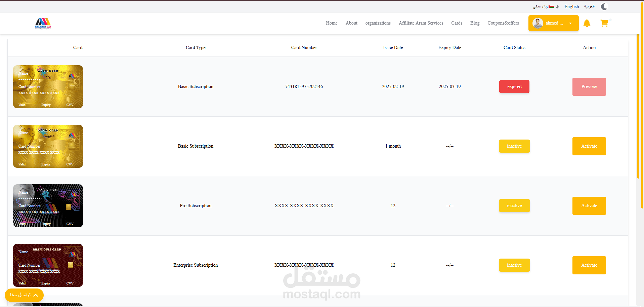Select the gold card image in the 1 month row
Image resolution: width=644 pixels, height=307 pixels.
coord(48,146)
